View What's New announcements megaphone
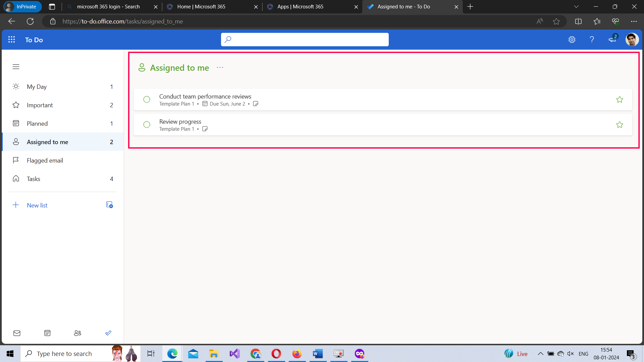The width and height of the screenshot is (644, 362). pos(612,40)
